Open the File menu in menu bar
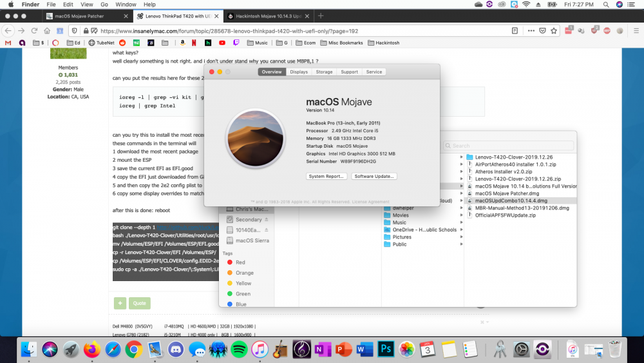 click(51, 5)
